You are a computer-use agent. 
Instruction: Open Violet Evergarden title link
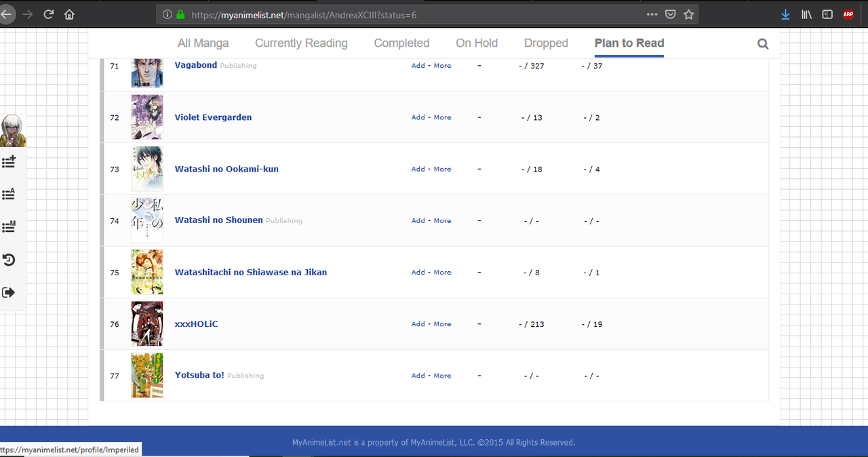click(x=213, y=117)
